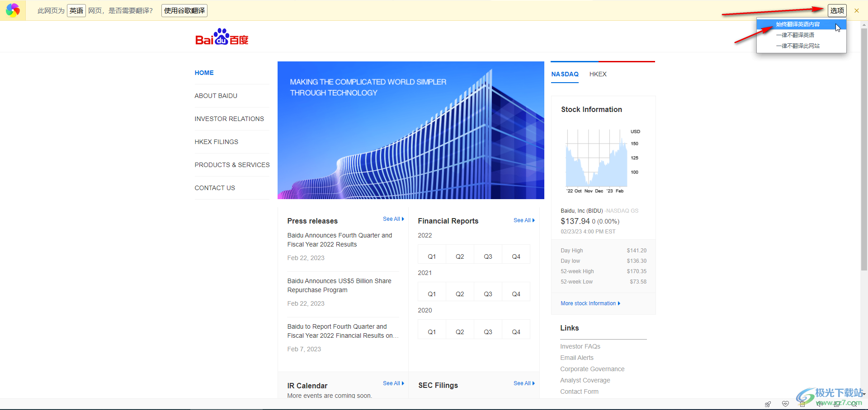This screenshot has height=410, width=868.
Task: Click the 52-week Low $73.58 value
Action: 638,282
